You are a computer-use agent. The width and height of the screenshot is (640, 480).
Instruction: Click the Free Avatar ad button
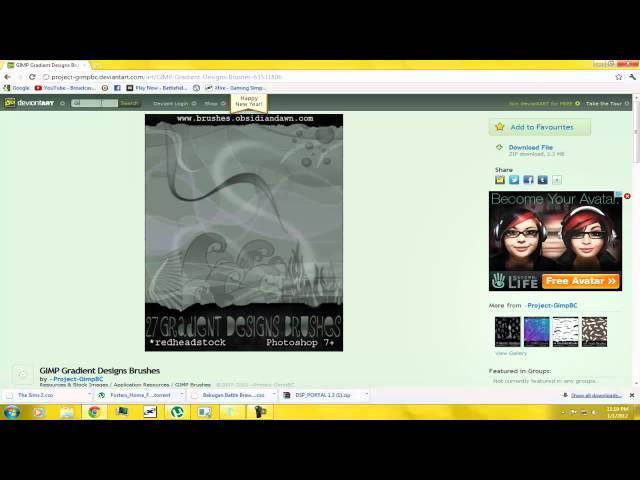pyautogui.click(x=582, y=281)
